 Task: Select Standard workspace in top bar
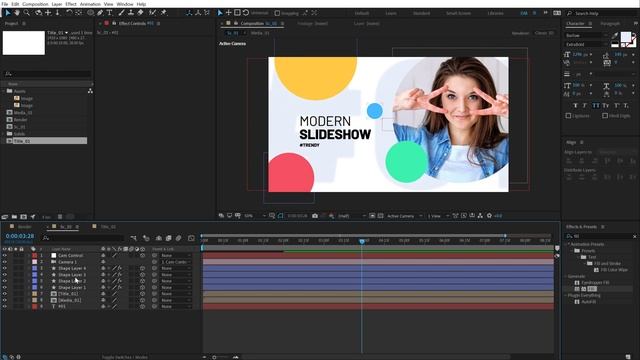pos(421,13)
